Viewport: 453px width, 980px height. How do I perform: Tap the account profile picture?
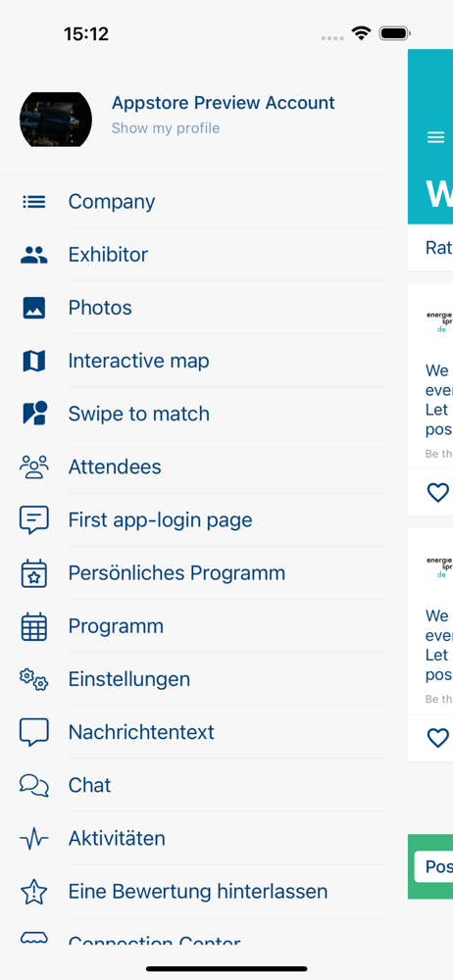tap(56, 120)
